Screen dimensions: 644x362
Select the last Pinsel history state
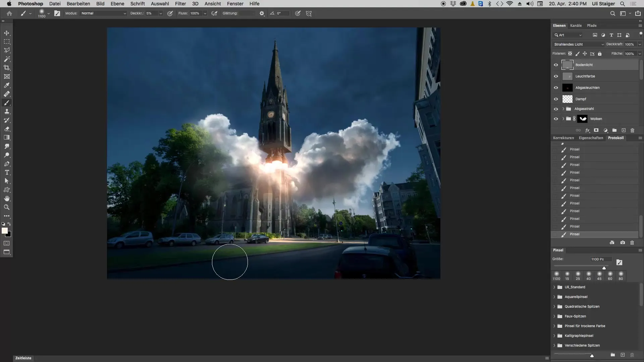click(595, 234)
